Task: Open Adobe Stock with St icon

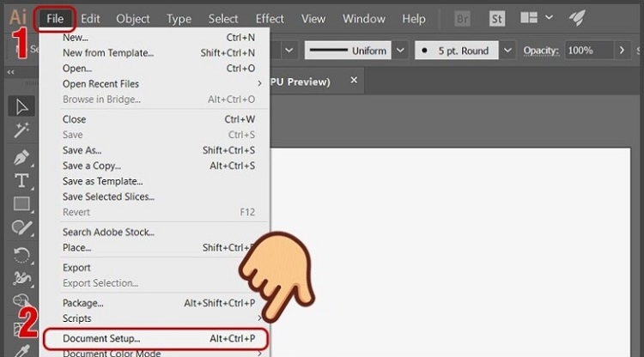Action: click(496, 19)
